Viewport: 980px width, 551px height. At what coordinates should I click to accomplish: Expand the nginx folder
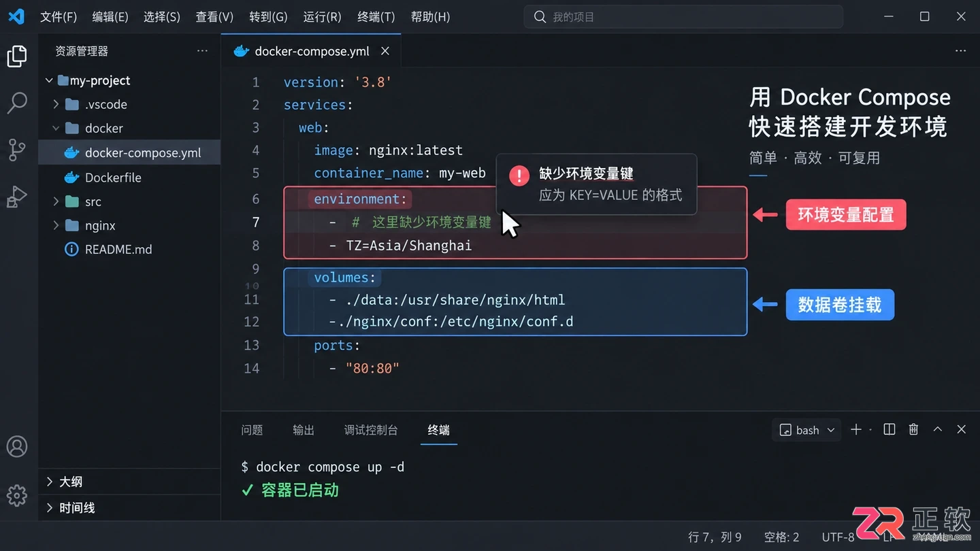[56, 225]
